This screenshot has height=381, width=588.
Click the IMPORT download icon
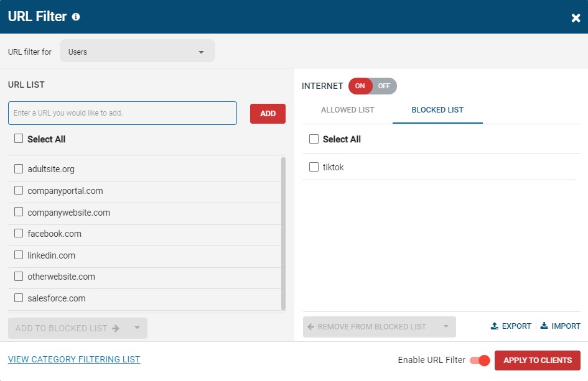544,326
